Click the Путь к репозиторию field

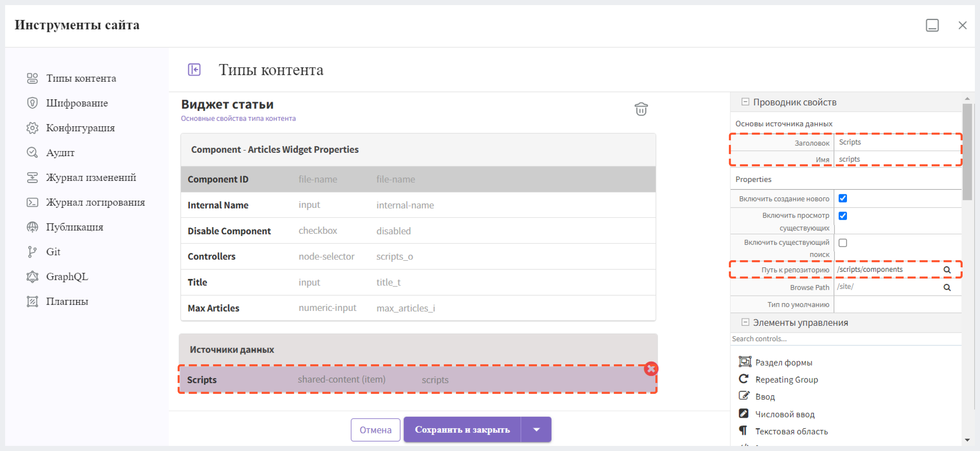888,270
